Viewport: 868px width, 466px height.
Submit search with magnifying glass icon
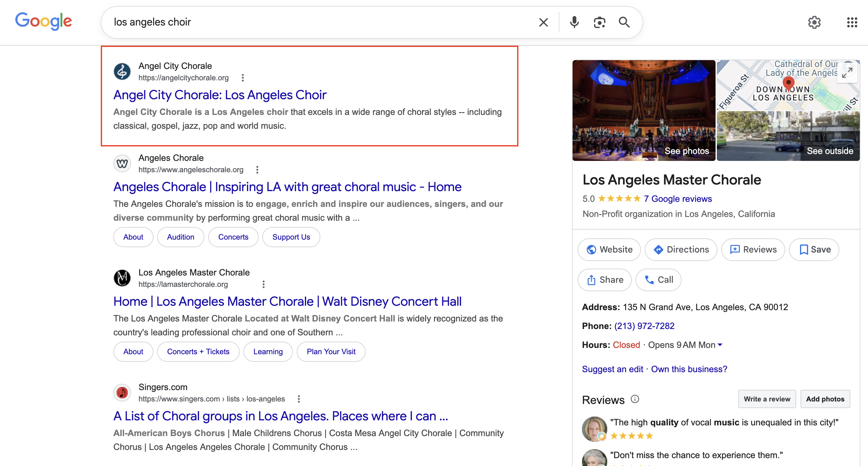(624, 22)
